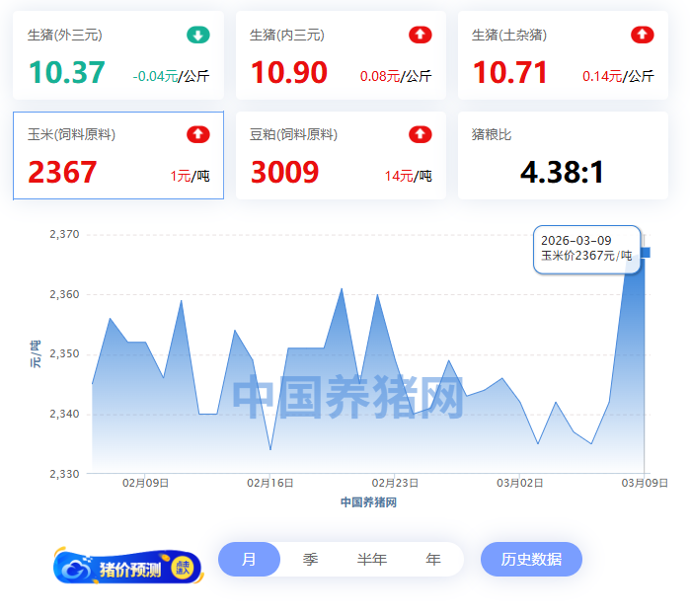Open the 猪价预测 banner

click(x=127, y=567)
